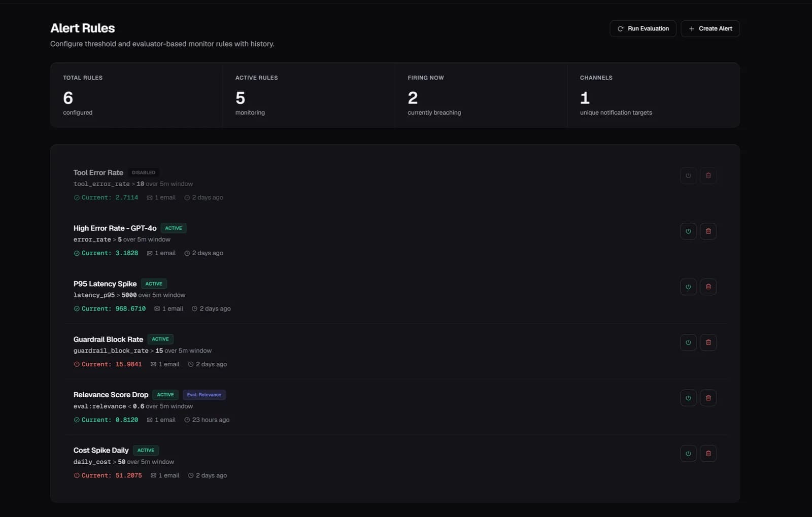Toggle power for Tool Error Rate rule
Screen dimensions: 812x517
point(688,176)
